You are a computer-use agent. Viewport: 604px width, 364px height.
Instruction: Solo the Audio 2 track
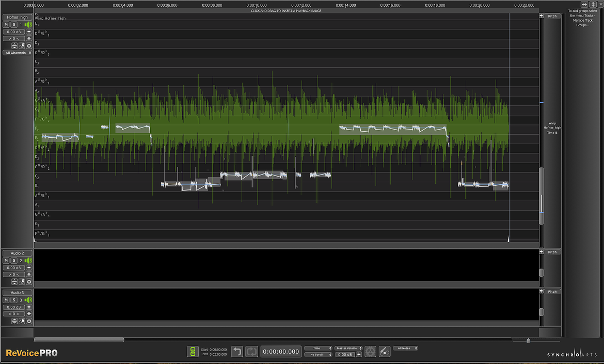(x=14, y=261)
